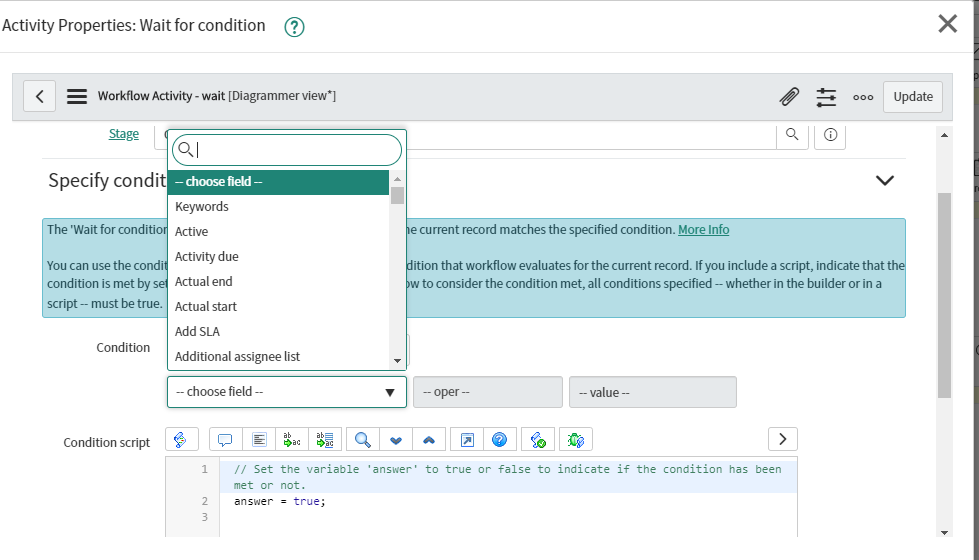Open more options ellipsis menu
979x560 pixels.
tap(863, 97)
